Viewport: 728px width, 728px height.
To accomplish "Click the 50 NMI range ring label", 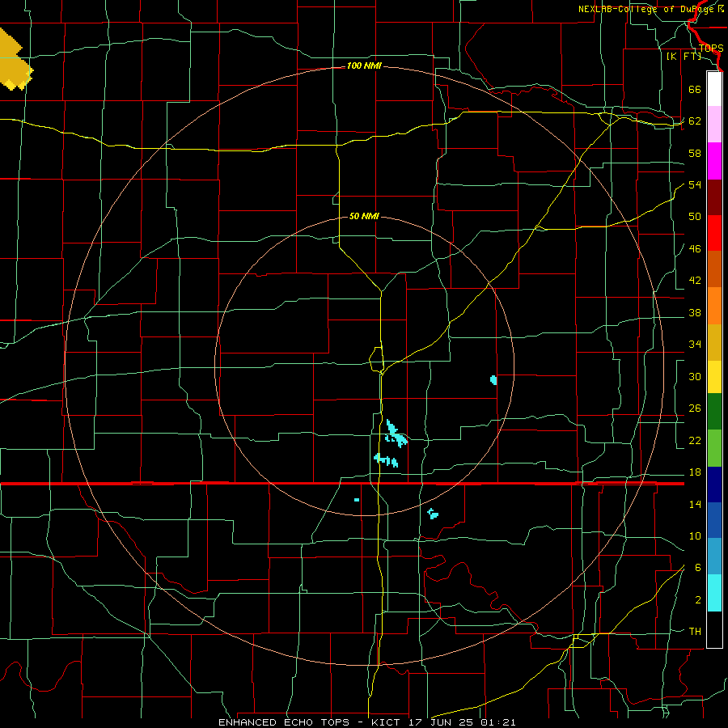I will tap(364, 216).
